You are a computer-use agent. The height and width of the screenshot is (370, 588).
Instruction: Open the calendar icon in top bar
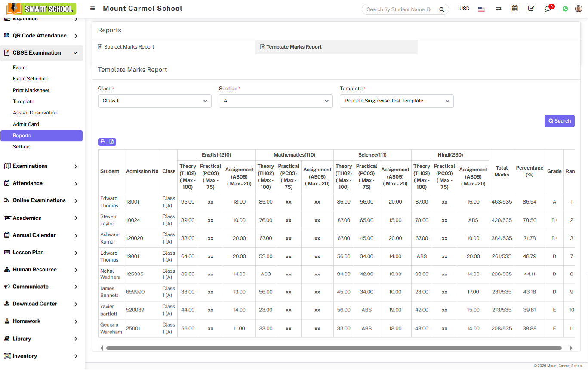click(x=514, y=9)
